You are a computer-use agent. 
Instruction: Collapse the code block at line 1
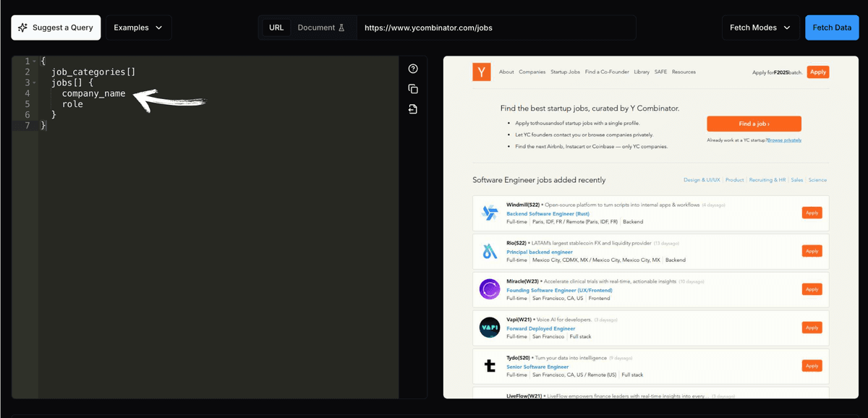pos(34,61)
